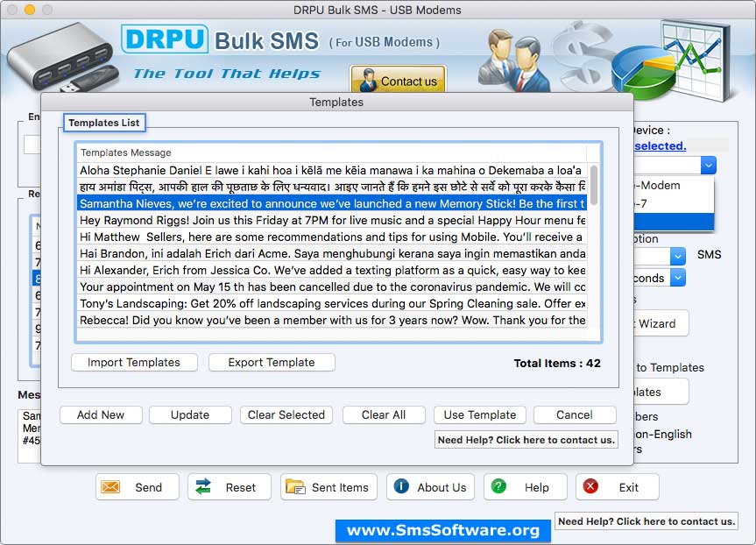756x545 pixels.
Task: Click the Clear Selected button
Action: (286, 414)
